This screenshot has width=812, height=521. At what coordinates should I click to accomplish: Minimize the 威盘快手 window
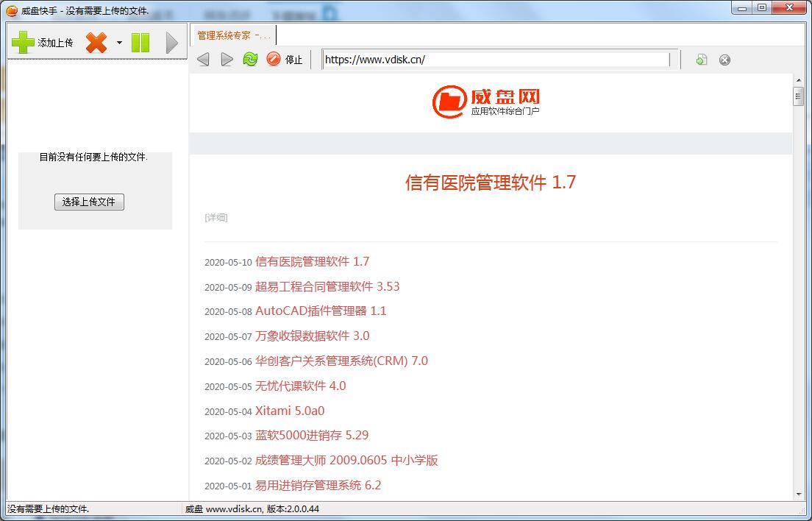pos(742,8)
